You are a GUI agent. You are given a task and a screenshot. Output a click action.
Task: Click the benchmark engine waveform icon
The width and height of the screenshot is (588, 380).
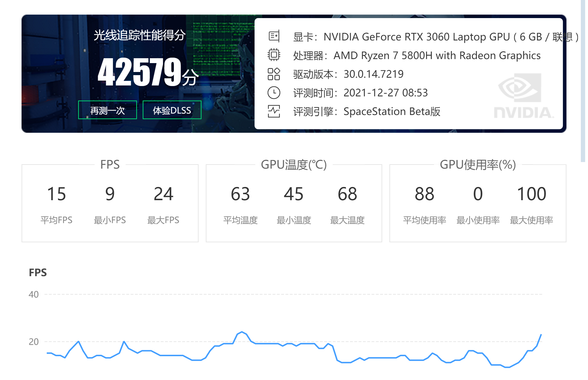(x=274, y=111)
